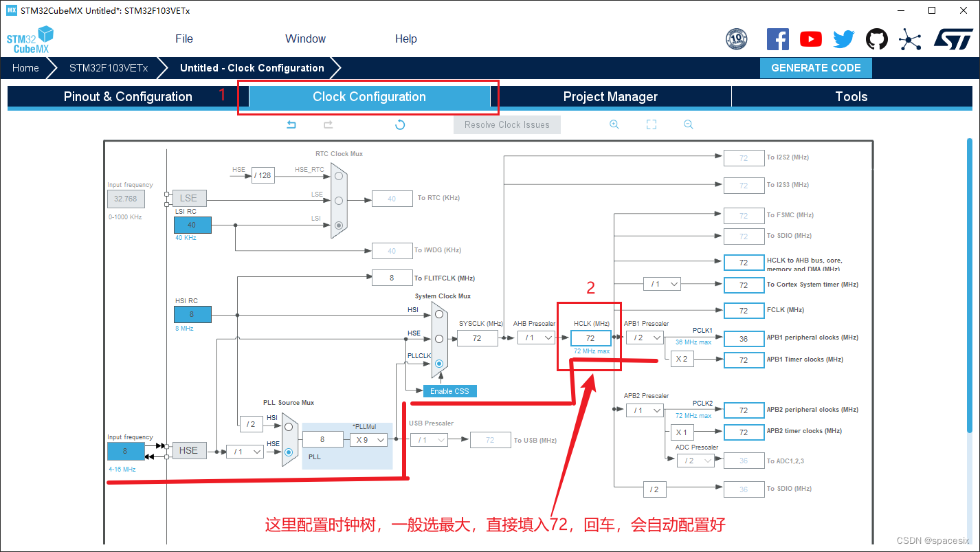The image size is (980, 552).
Task: Reset the clock tree using the circular refresh icon
Action: [400, 124]
